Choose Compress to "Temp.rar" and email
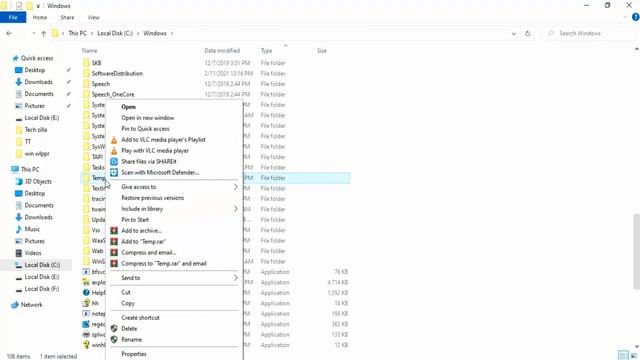Image resolution: width=640 pixels, height=360 pixels. pyautogui.click(x=164, y=264)
